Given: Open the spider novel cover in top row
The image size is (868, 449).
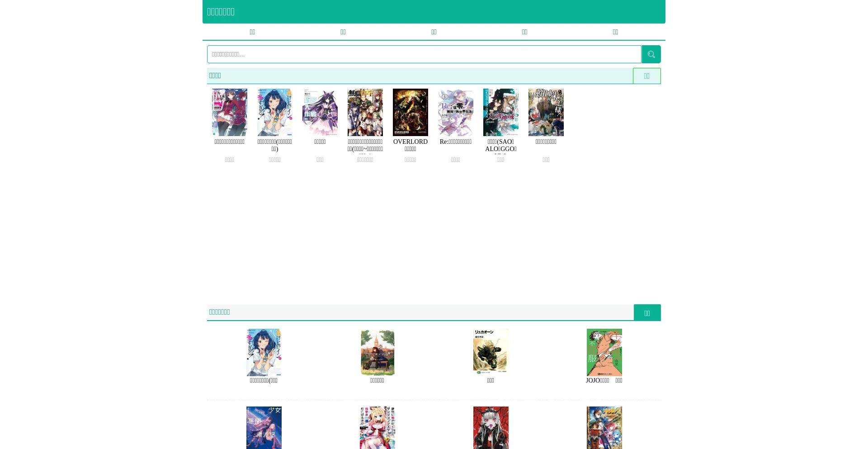Looking at the screenshot, I should coord(546,112).
